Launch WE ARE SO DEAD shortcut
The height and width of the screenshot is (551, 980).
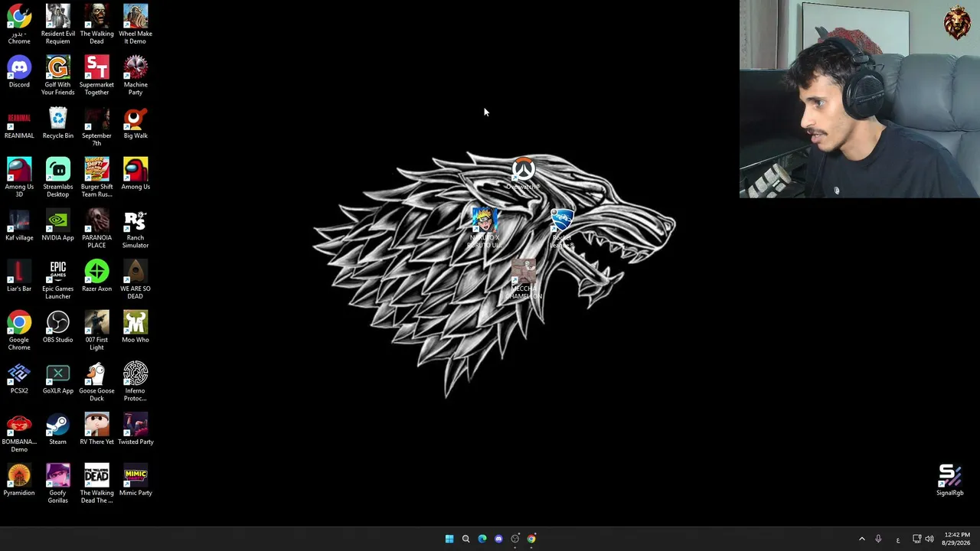(136, 279)
